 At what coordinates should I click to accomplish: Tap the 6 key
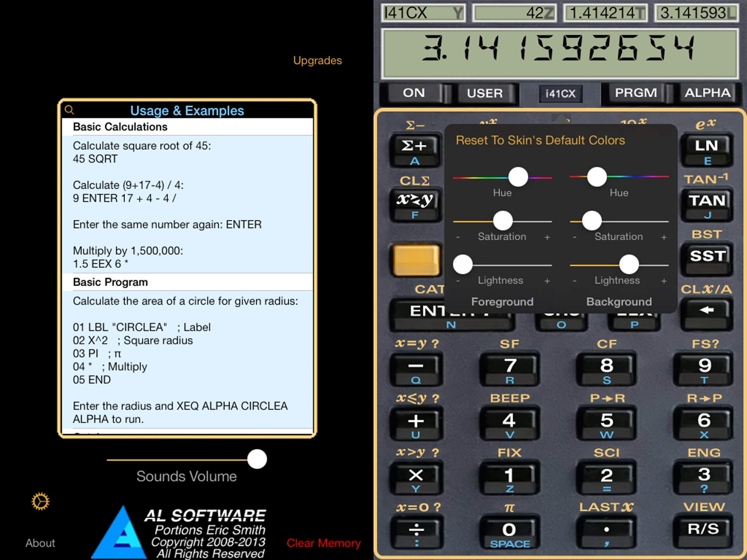click(x=704, y=424)
